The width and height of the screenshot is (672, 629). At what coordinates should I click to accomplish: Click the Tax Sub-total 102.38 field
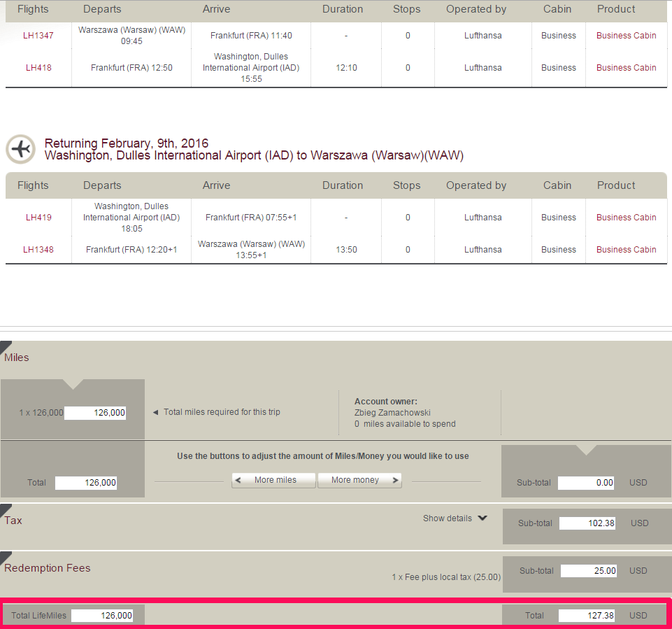[587, 523]
